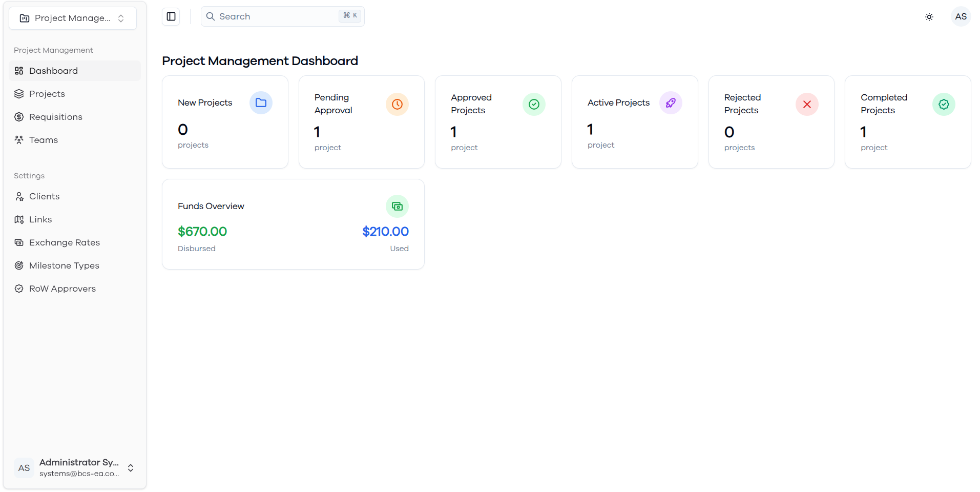Image resolution: width=980 pixels, height=492 pixels.
Task: Click the Used label
Action: 399,249
